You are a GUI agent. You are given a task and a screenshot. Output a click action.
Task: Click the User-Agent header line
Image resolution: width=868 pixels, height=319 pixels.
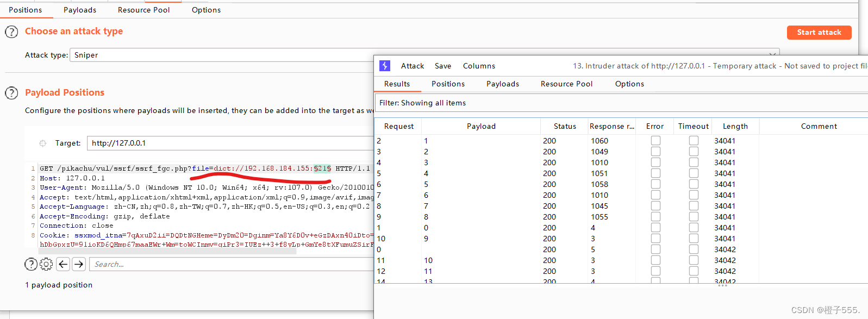pos(207,187)
